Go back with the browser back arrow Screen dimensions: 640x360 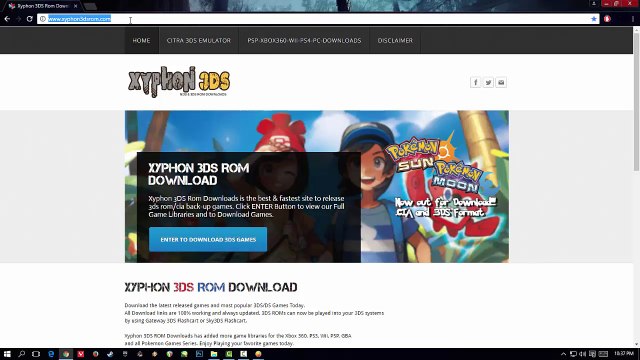[7, 19]
